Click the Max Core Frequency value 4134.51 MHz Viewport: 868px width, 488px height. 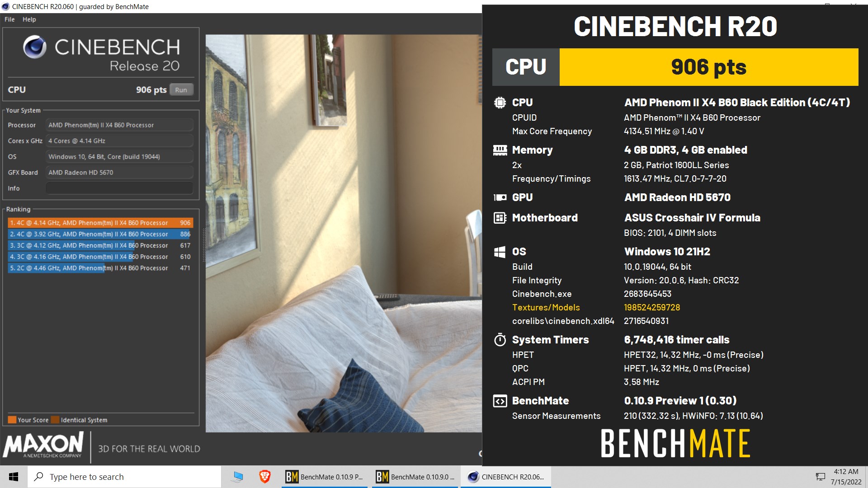(x=664, y=131)
